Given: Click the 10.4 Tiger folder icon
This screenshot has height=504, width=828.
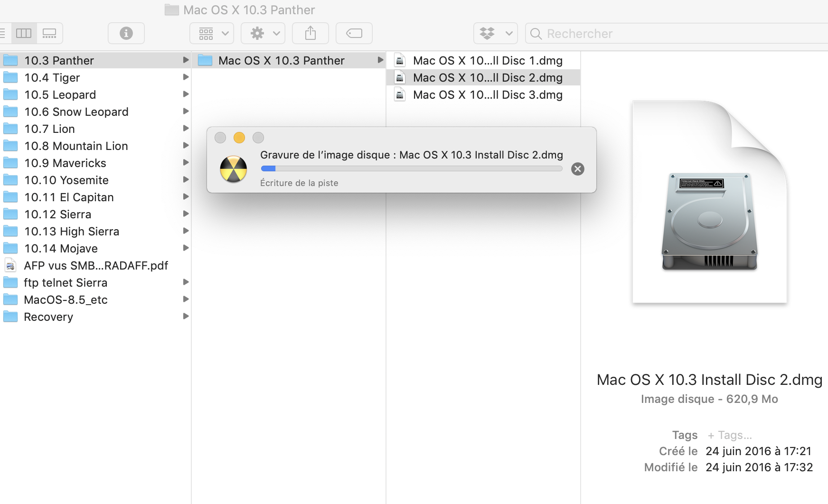Looking at the screenshot, I should click(x=10, y=77).
